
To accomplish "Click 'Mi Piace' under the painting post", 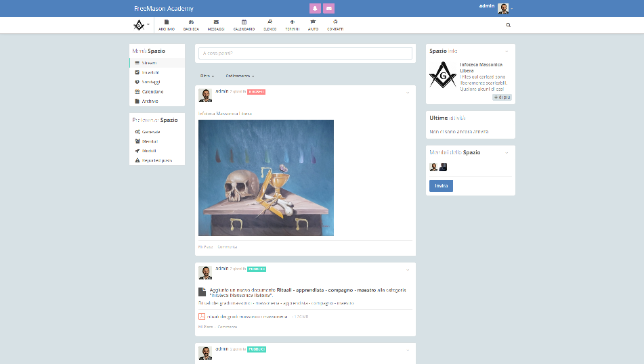I will point(205,247).
